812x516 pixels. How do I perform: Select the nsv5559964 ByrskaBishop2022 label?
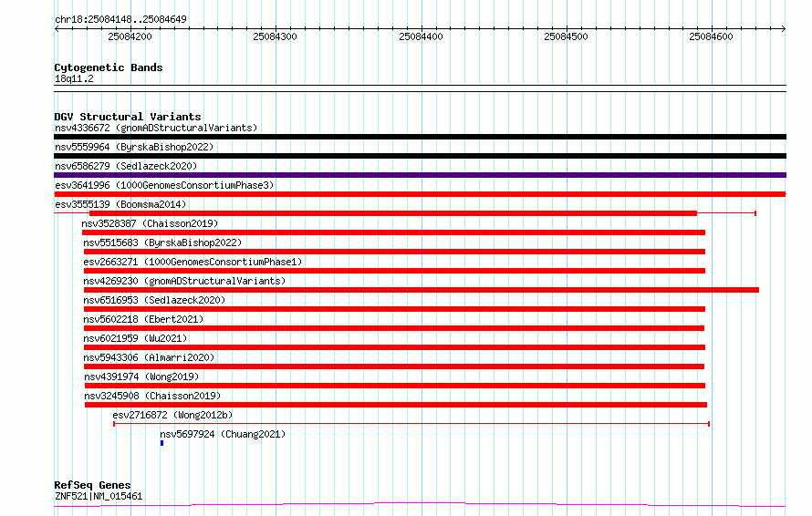coord(134,147)
